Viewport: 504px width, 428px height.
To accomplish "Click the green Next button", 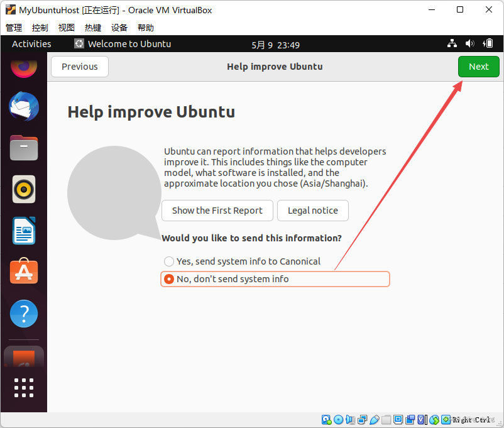I will pyautogui.click(x=479, y=67).
